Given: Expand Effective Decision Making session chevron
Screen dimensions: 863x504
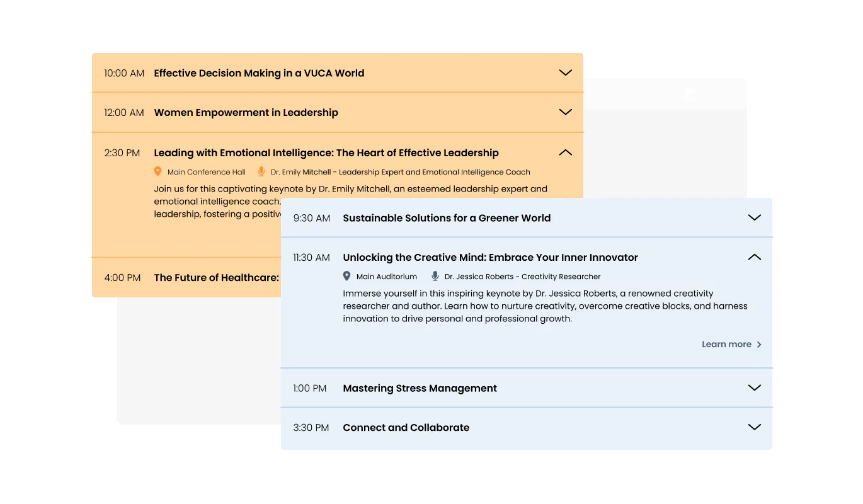Looking at the screenshot, I should 565,73.
